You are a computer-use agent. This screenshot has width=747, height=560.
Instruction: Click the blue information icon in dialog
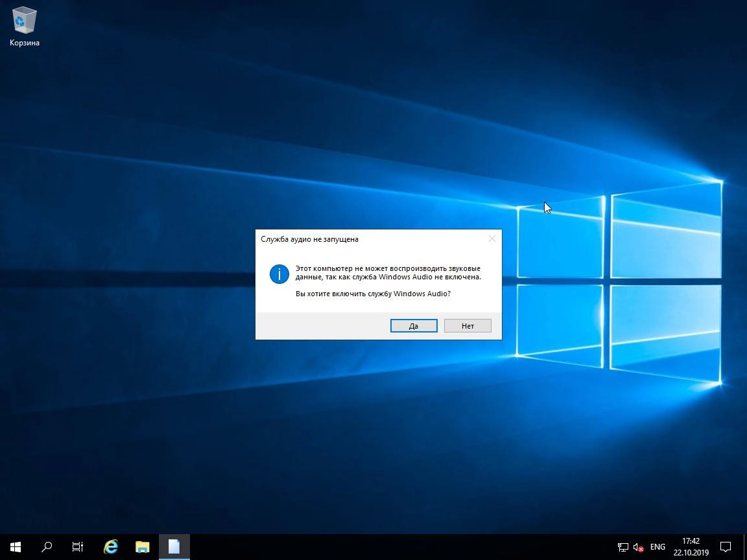(279, 274)
